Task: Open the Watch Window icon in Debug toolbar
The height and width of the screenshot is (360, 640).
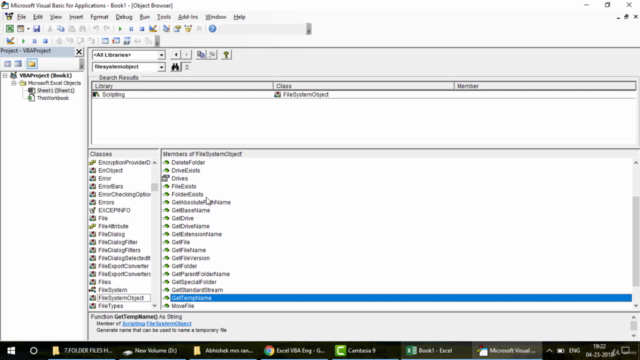Action: click(x=127, y=41)
